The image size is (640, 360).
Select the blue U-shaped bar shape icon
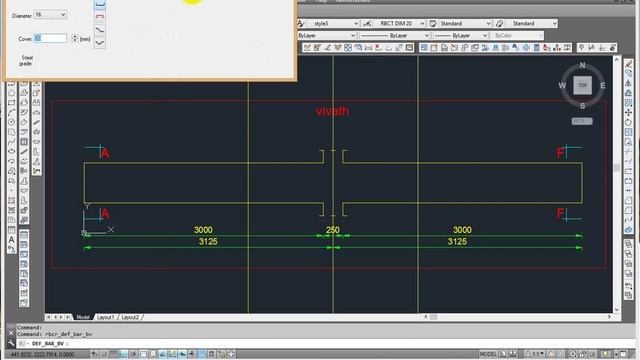point(100,4)
